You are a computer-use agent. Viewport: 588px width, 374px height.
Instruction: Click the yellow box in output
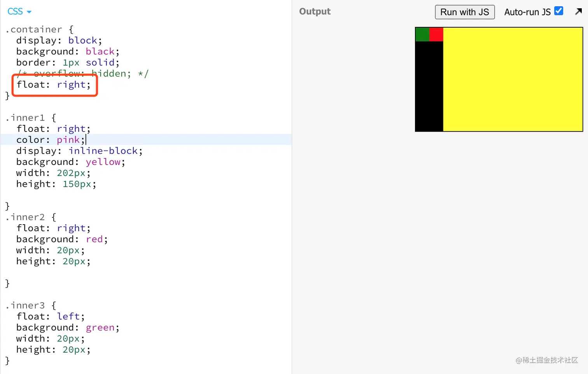pyautogui.click(x=513, y=79)
